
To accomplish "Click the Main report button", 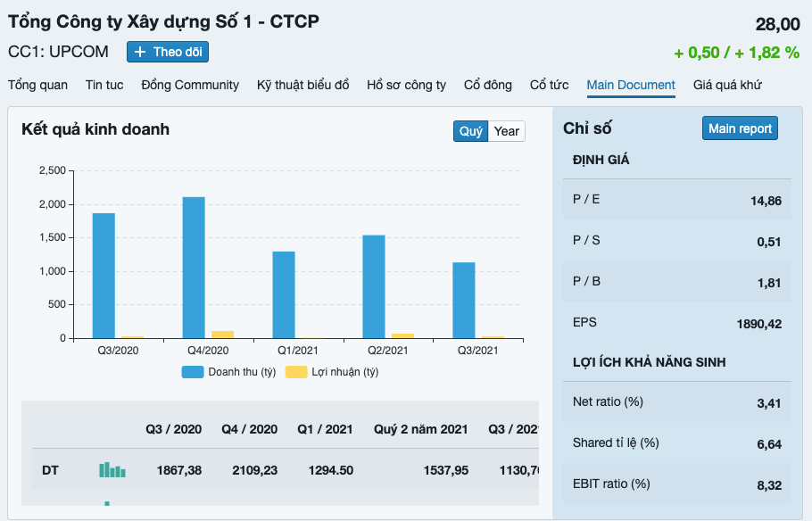I will coord(740,128).
